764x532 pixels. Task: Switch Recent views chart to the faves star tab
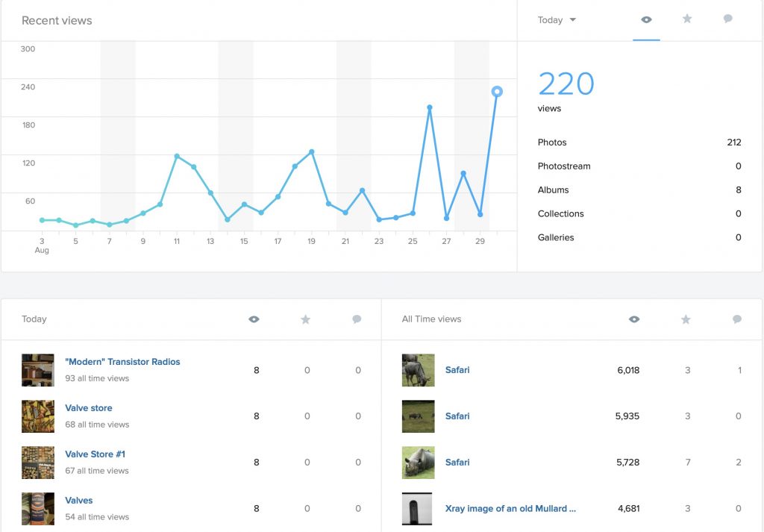[x=687, y=19]
